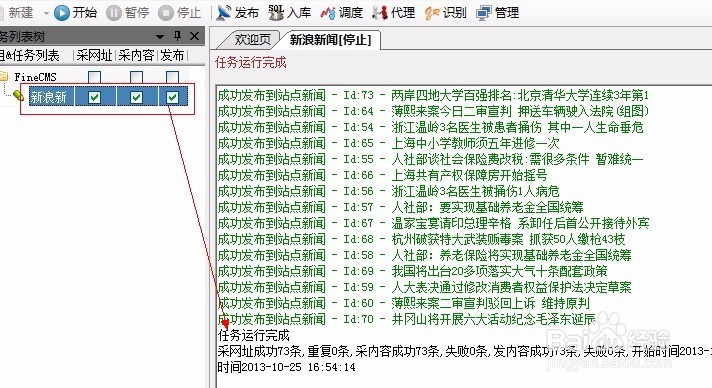Select the log line with Id:64
Viewport: 712px width, 388px height.
pos(433,111)
